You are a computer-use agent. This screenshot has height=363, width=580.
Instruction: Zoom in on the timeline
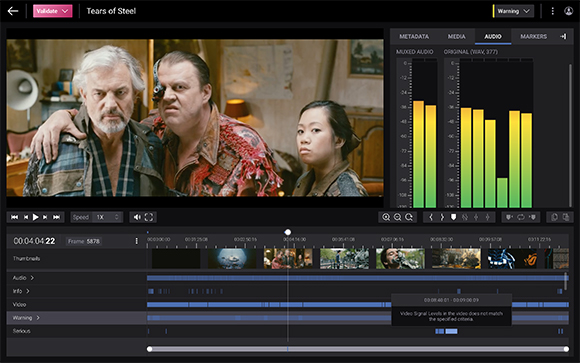(x=386, y=217)
